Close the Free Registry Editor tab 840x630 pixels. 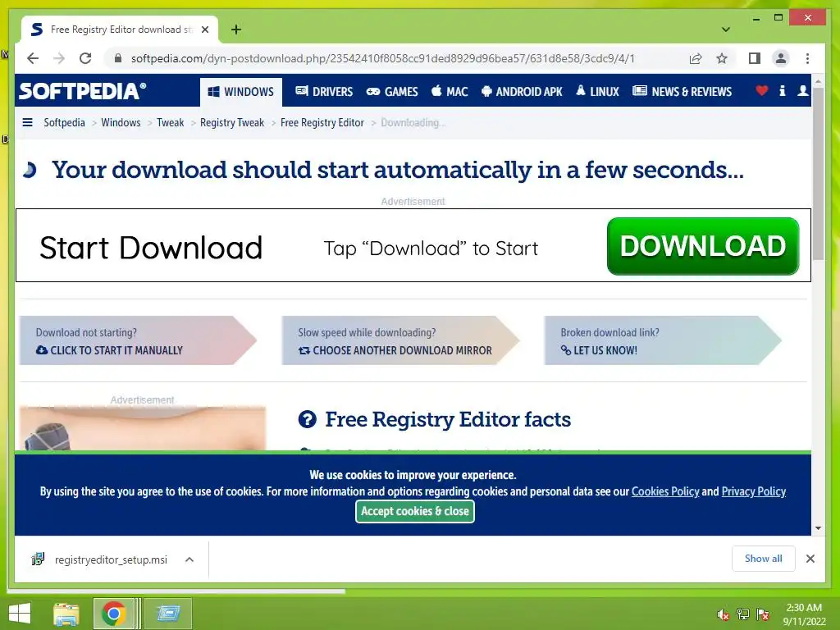pos(204,30)
